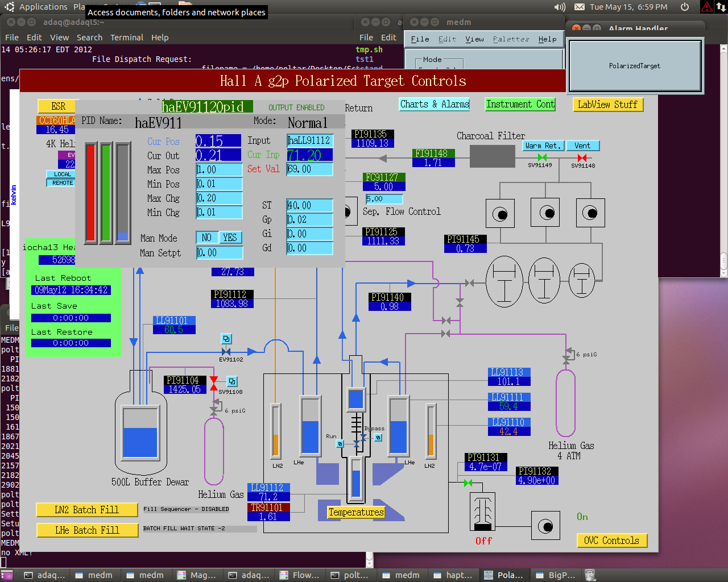Image resolution: width=728 pixels, height=582 pixels.
Task: Click the middle rotary pump icon
Action: click(545, 213)
